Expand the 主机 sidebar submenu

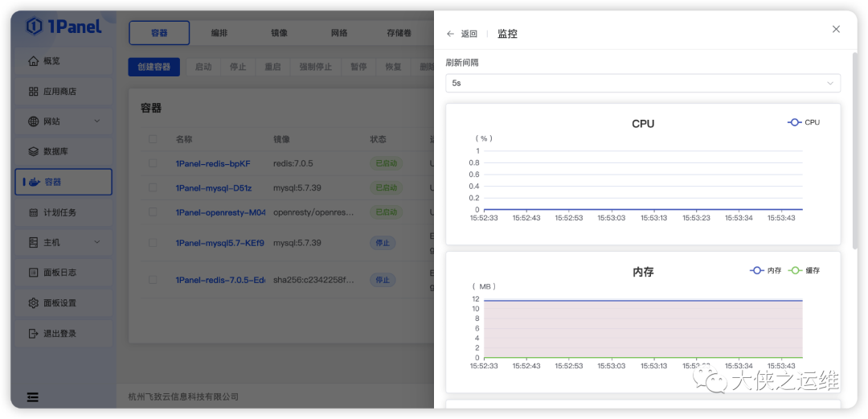tap(97, 242)
